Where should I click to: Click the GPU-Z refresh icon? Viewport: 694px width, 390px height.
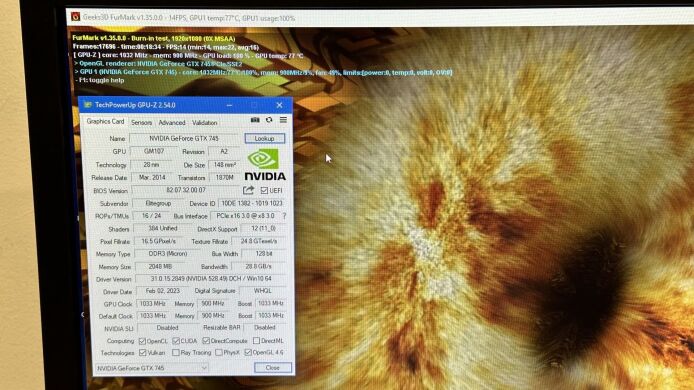click(x=269, y=120)
